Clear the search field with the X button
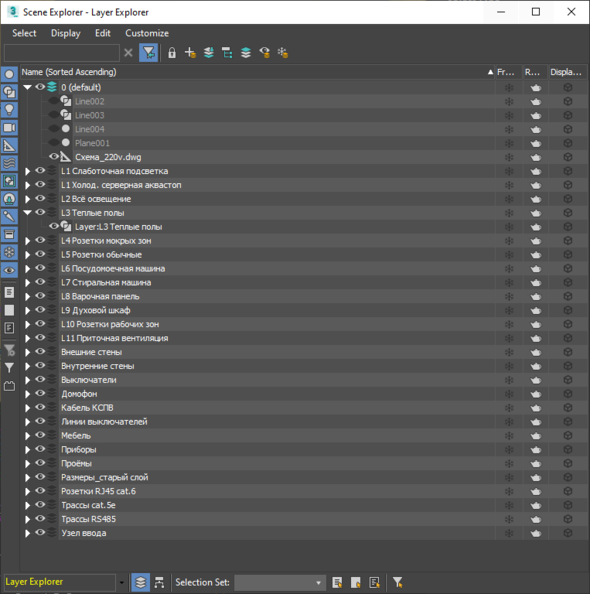 (128, 53)
